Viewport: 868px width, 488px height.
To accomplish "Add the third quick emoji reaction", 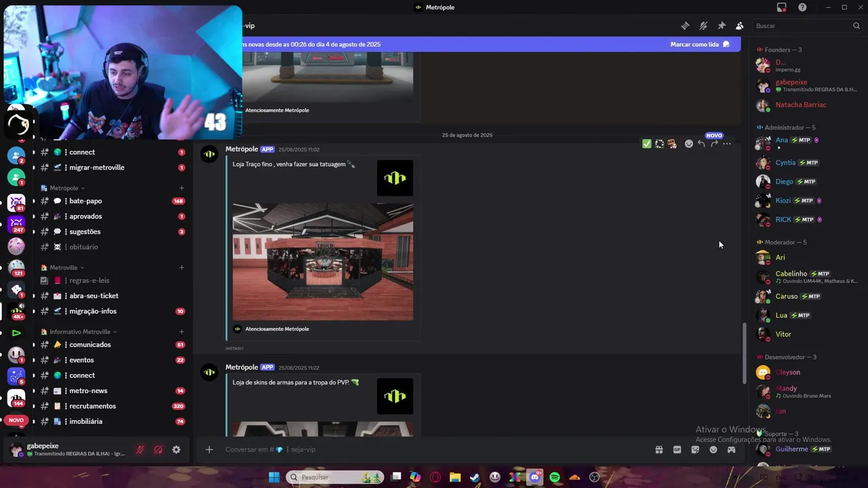I will 672,144.
